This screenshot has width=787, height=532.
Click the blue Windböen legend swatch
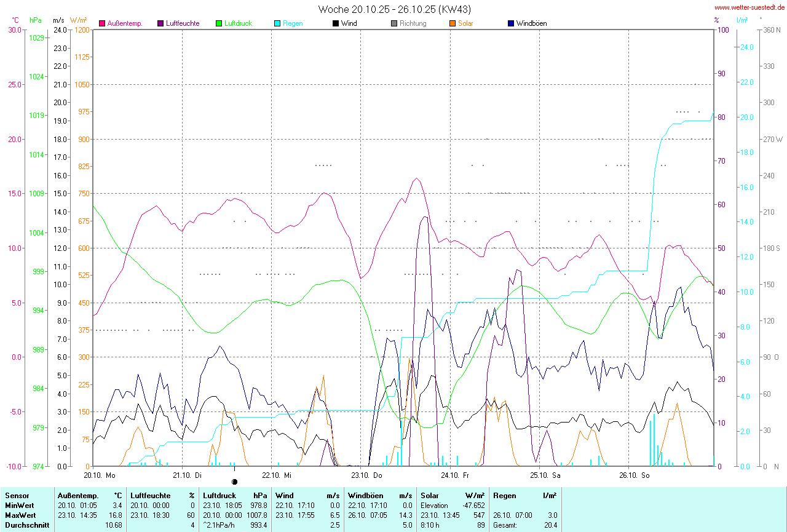511,23
